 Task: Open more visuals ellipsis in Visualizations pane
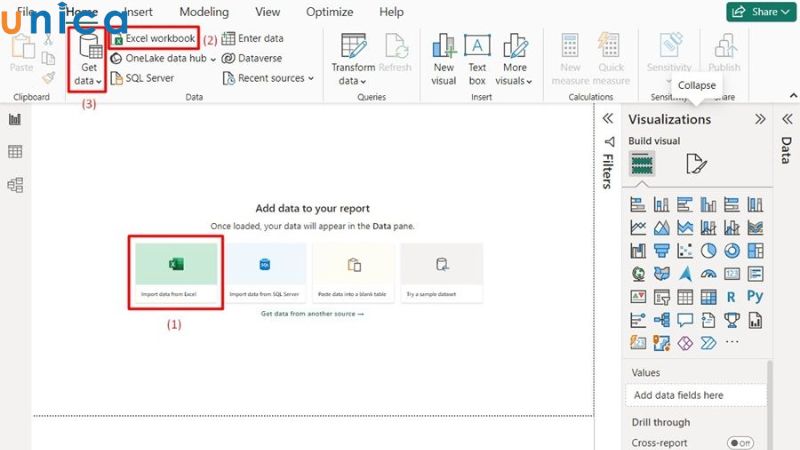coord(732,342)
